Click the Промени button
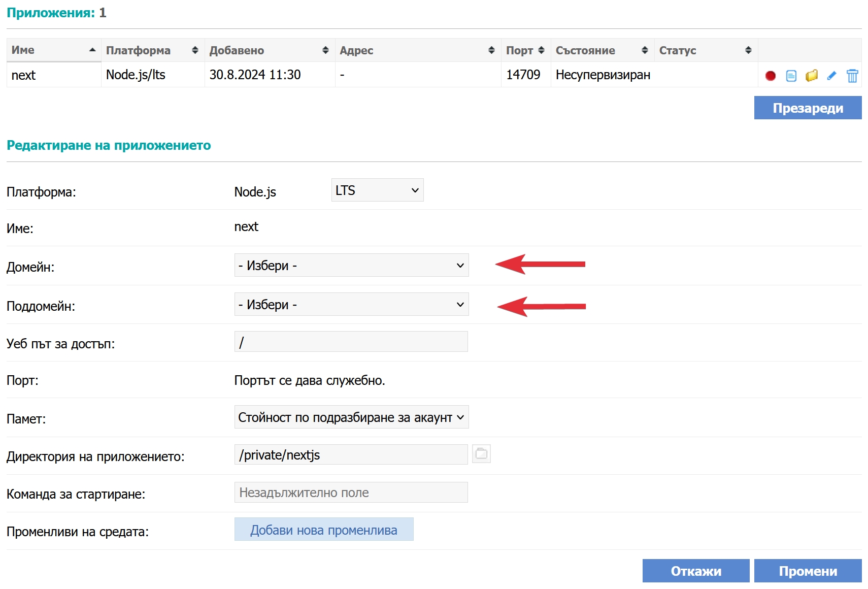 (x=808, y=571)
